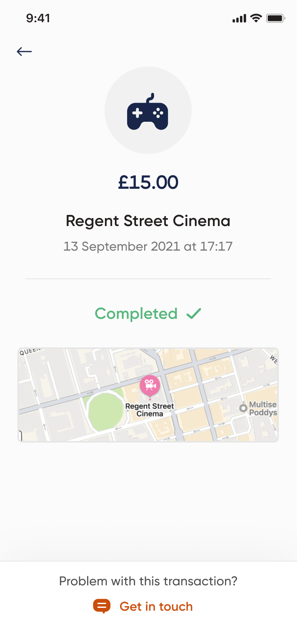Select the Regent Street Cinema merchant title
The width and height of the screenshot is (297, 644).
pos(148,221)
